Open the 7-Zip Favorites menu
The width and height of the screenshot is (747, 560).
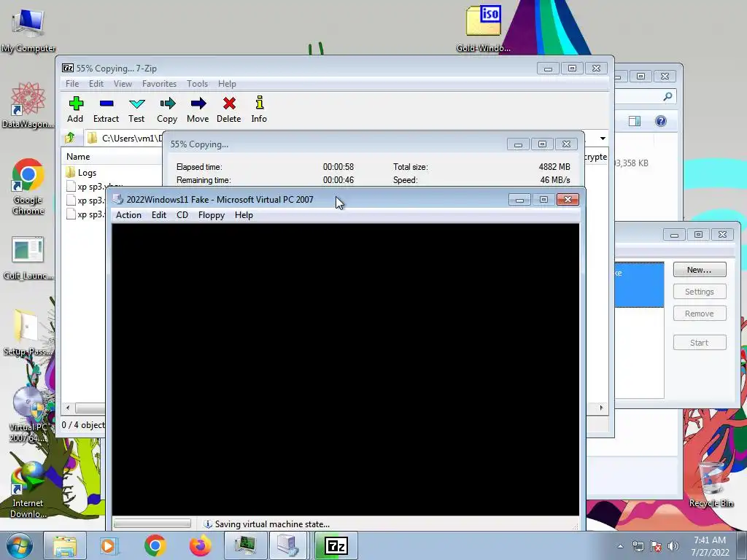(159, 84)
